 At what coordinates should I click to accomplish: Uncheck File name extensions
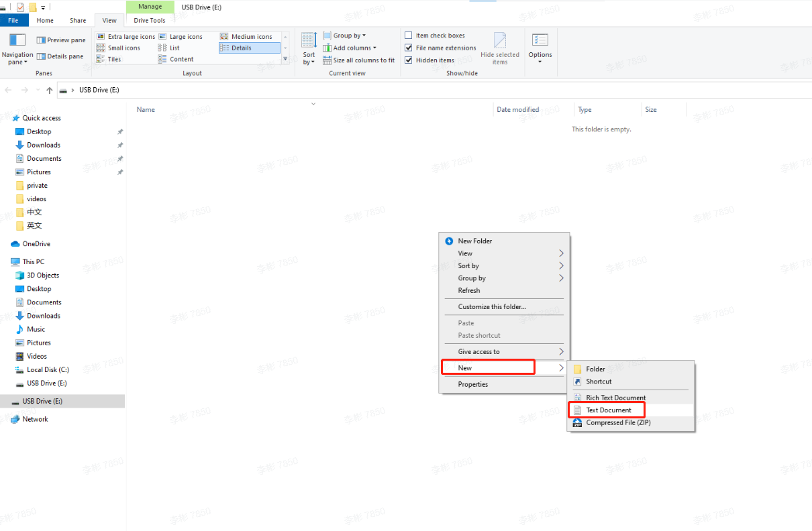point(408,47)
